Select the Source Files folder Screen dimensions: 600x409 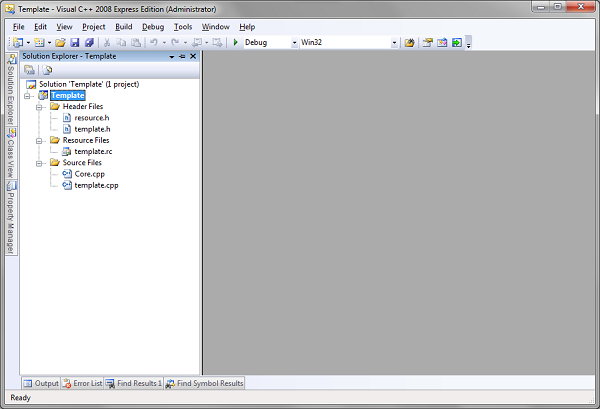82,163
